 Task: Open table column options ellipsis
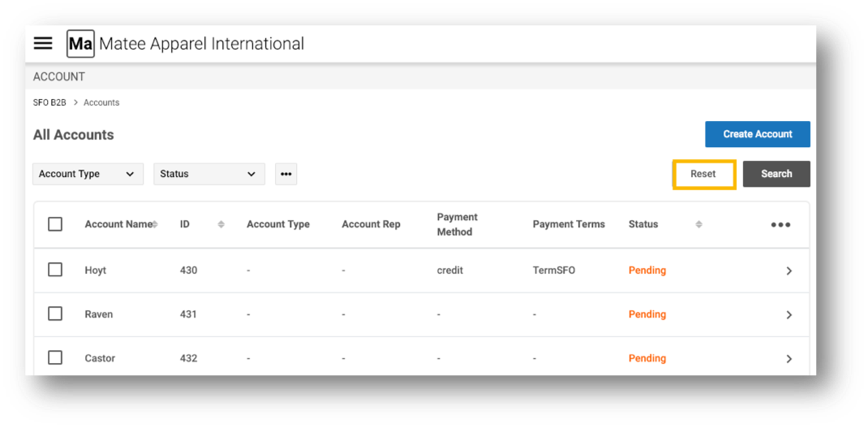click(x=780, y=224)
